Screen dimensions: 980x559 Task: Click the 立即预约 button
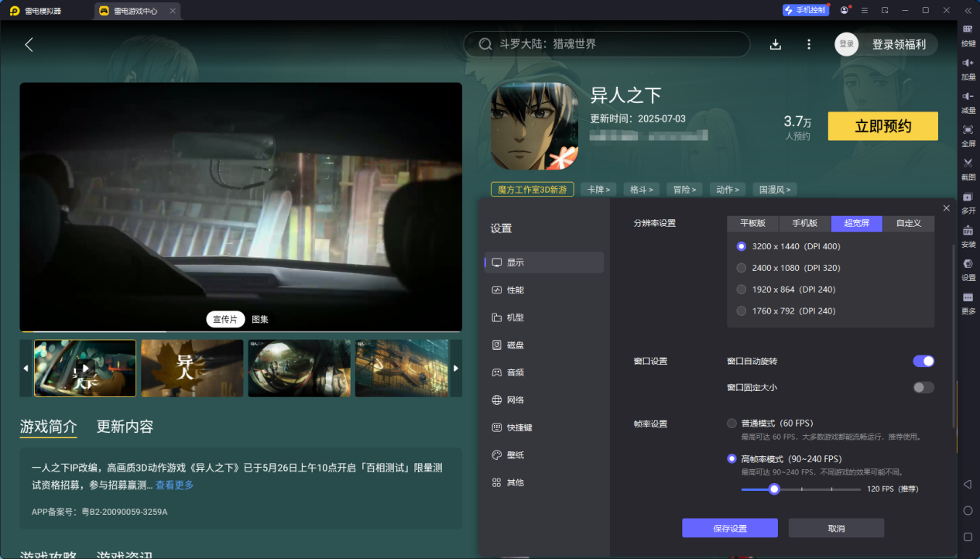pyautogui.click(x=882, y=126)
